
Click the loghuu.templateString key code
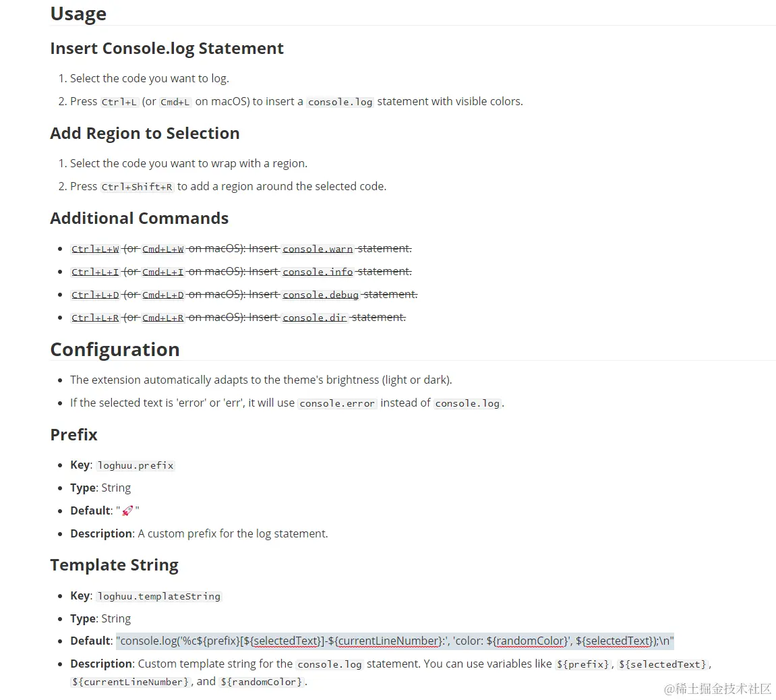159,596
